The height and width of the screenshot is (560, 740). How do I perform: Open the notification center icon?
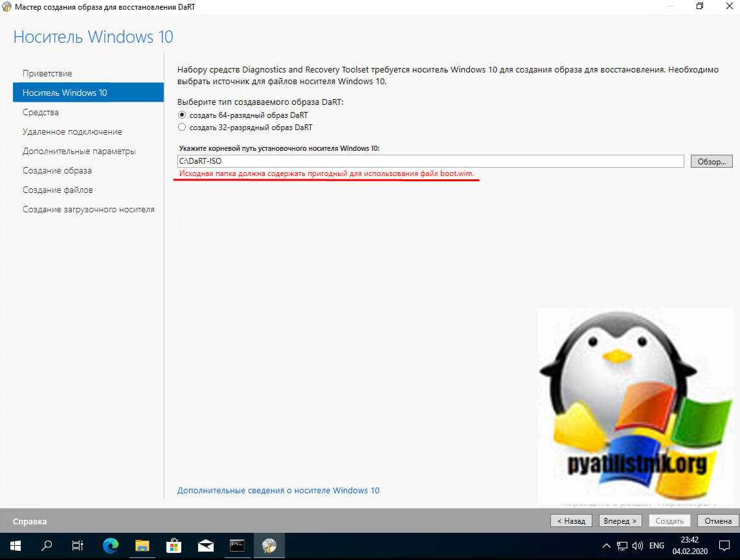(x=724, y=546)
